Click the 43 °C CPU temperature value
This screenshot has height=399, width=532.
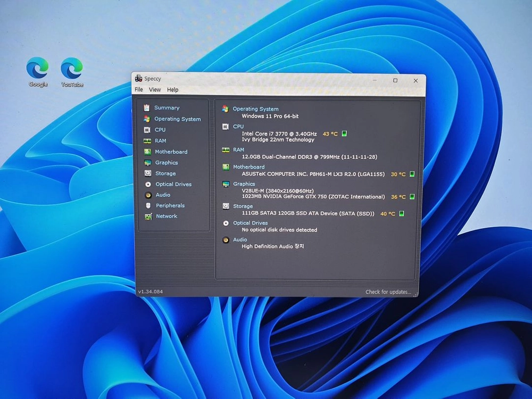[330, 134]
